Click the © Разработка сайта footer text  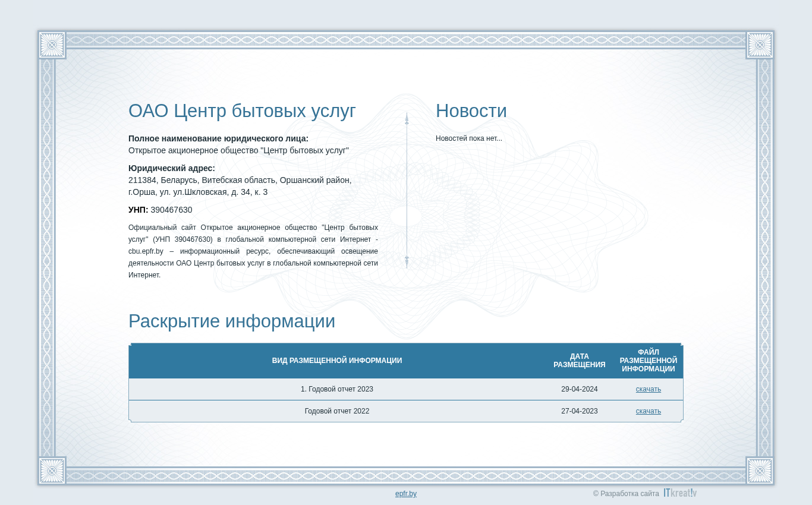tap(626, 494)
